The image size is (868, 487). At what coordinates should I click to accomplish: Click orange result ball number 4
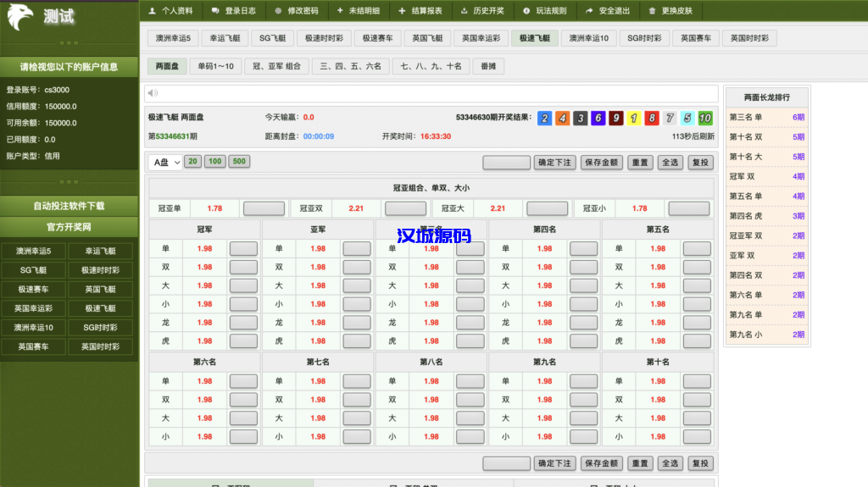click(x=563, y=118)
